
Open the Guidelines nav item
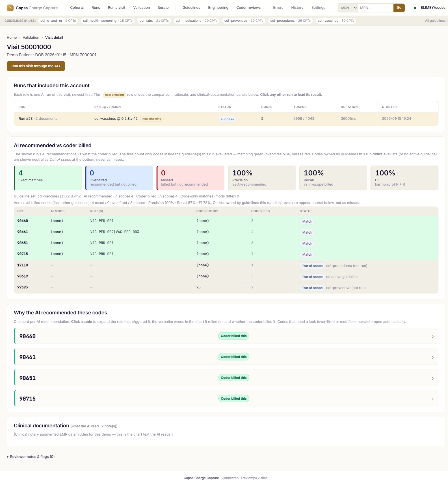pos(191,8)
